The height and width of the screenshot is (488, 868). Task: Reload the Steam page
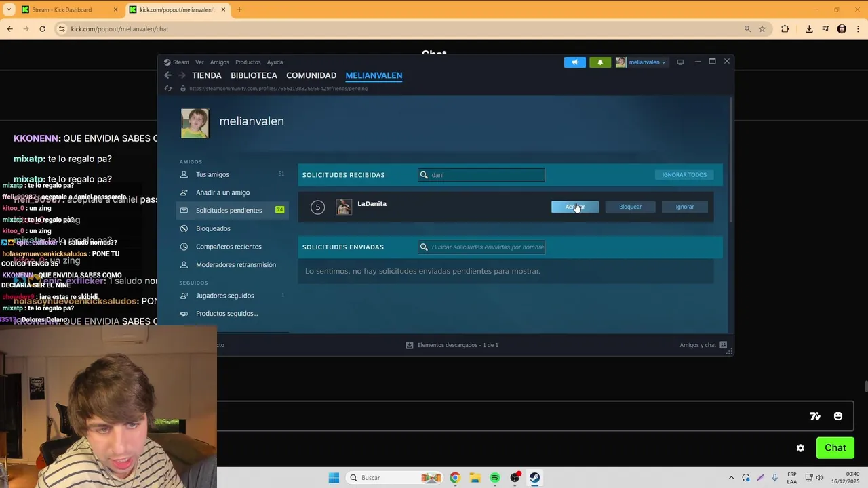[168, 89]
